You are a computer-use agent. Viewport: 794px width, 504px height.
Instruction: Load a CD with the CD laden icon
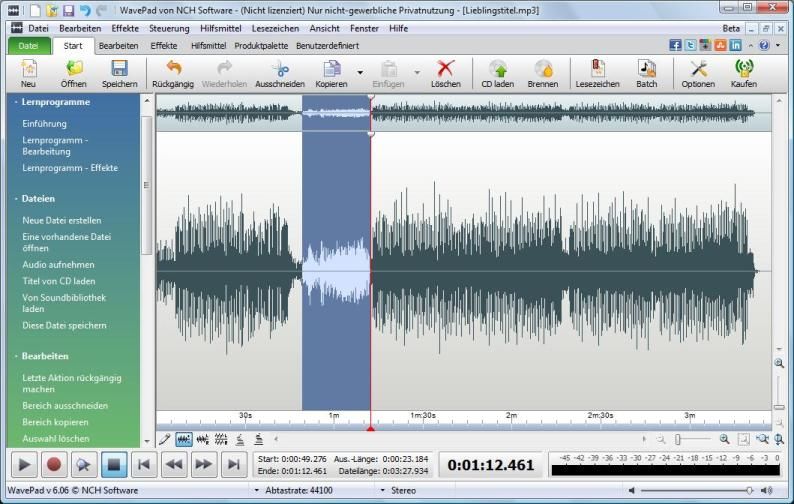pyautogui.click(x=498, y=68)
